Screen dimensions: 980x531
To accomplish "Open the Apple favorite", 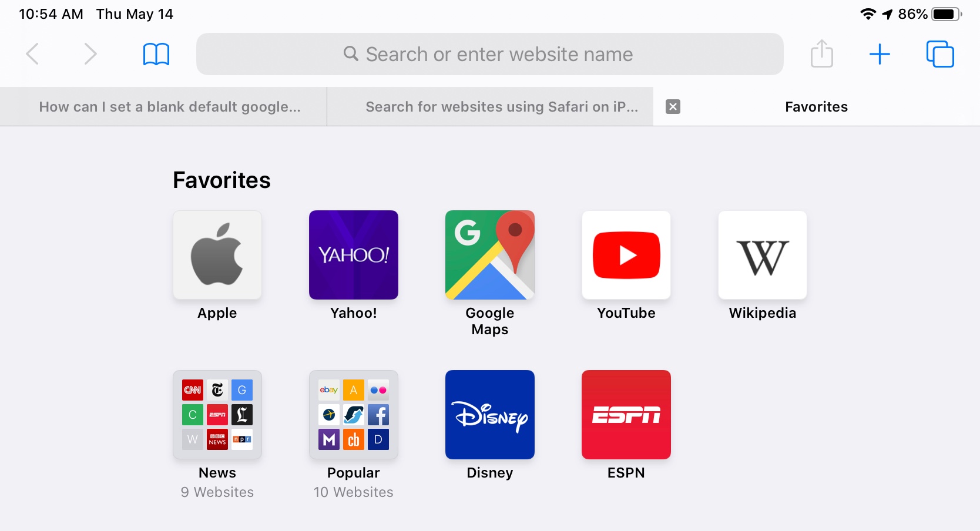I will tap(217, 255).
